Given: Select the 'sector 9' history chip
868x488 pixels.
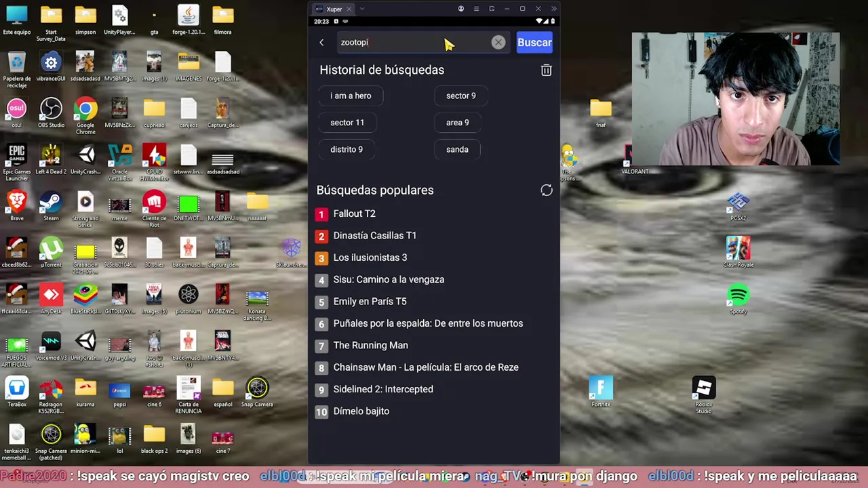Looking at the screenshot, I should (461, 96).
